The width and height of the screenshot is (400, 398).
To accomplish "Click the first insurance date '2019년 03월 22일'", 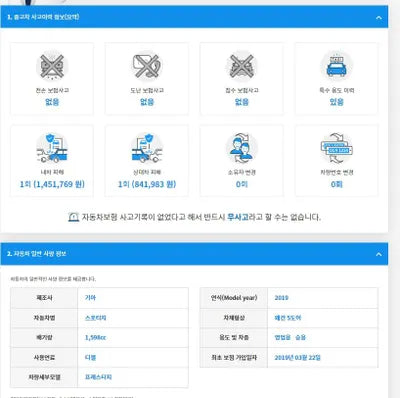I will tap(298, 357).
